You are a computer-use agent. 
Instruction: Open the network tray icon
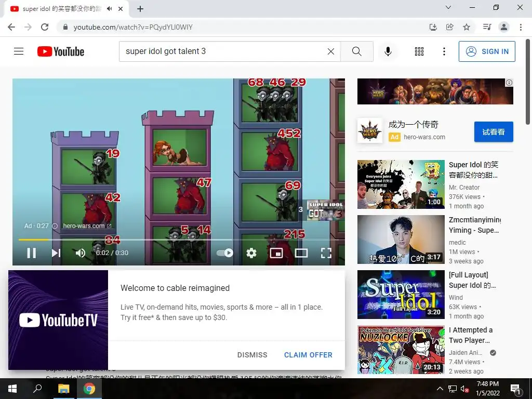[453, 389]
